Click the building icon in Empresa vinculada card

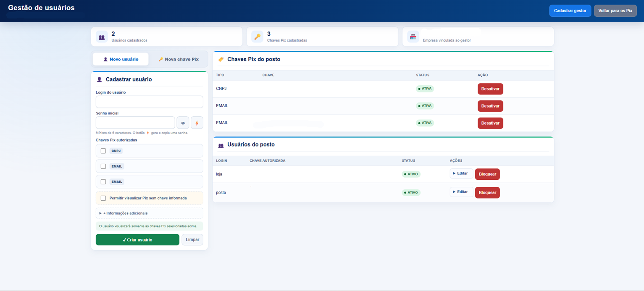coord(413,37)
